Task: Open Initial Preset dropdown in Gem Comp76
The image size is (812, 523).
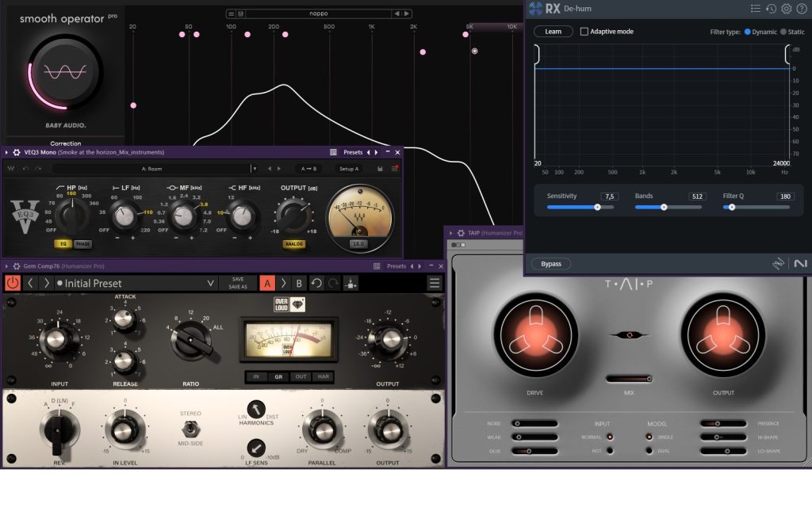Action: (211, 283)
